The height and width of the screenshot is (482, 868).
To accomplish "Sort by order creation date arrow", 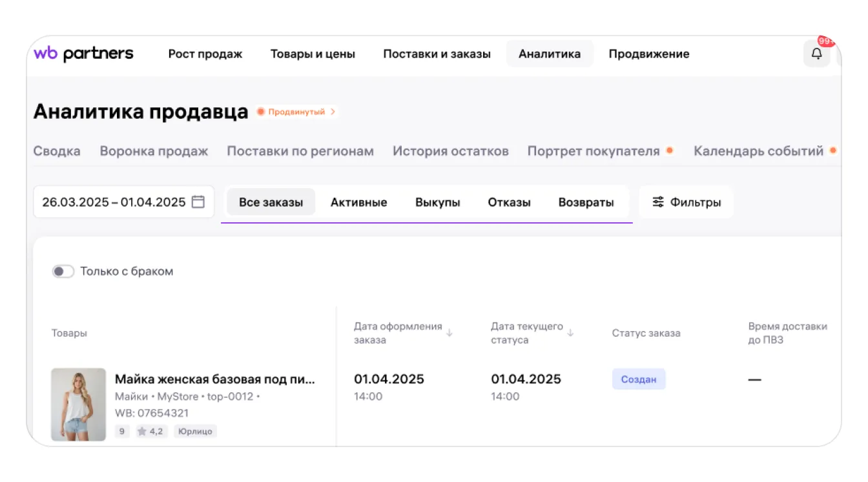I will coord(449,333).
